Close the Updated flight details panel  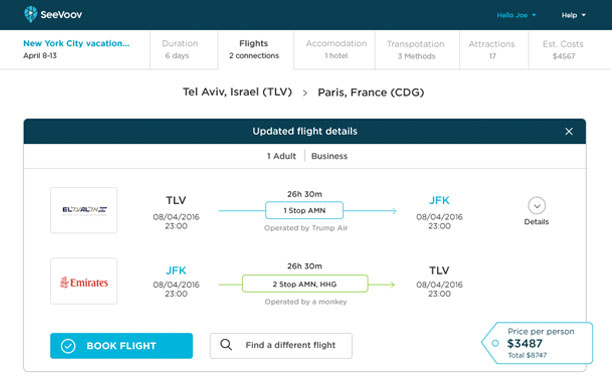click(569, 132)
